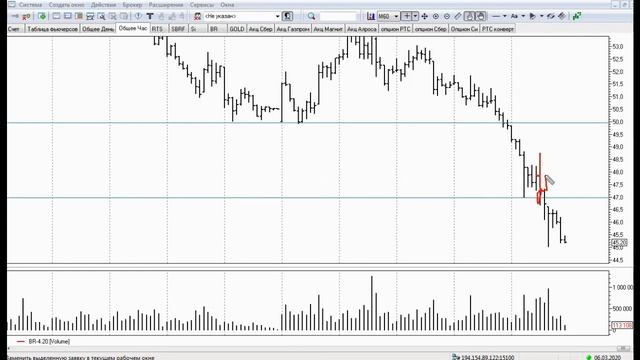Switch to the SBRF tab
This screenshot has height=360, width=640.
coord(178,29)
